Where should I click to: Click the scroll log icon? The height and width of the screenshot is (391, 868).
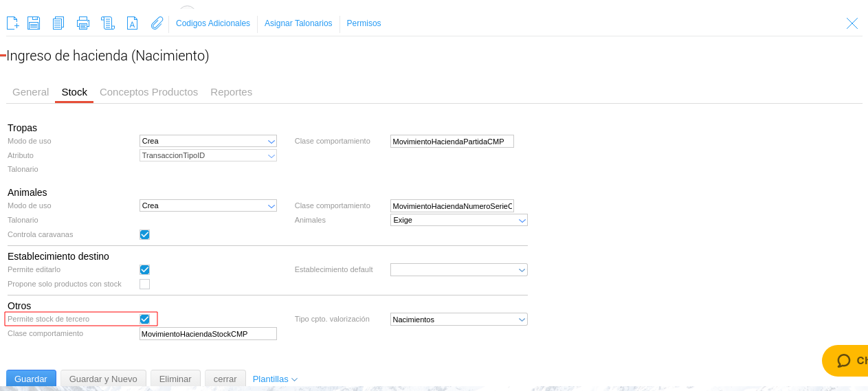tap(108, 23)
